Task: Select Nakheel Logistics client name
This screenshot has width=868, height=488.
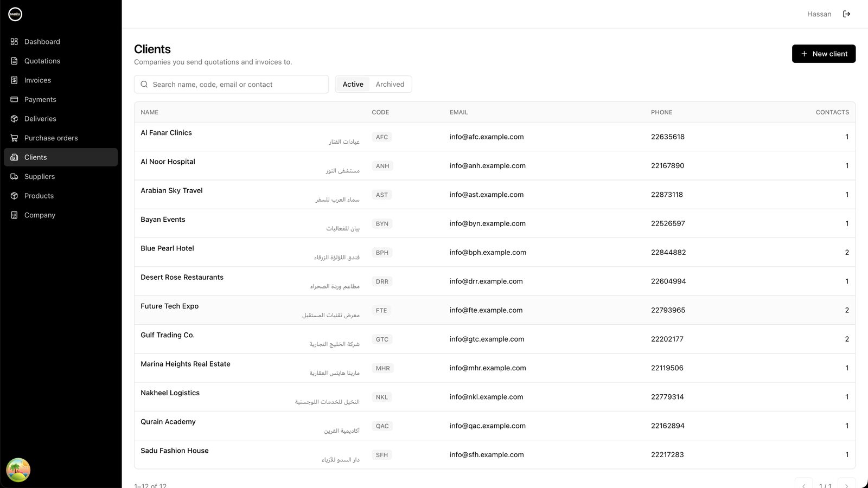Action: click(170, 393)
